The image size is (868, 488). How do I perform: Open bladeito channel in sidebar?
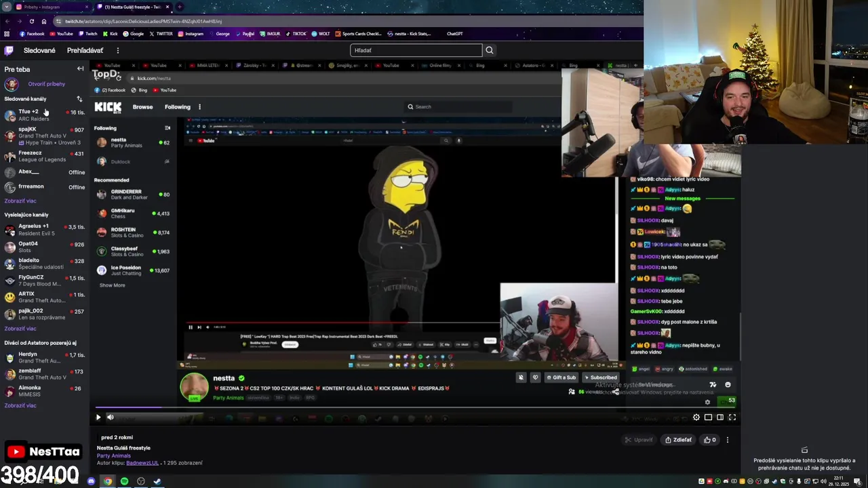coord(45,264)
